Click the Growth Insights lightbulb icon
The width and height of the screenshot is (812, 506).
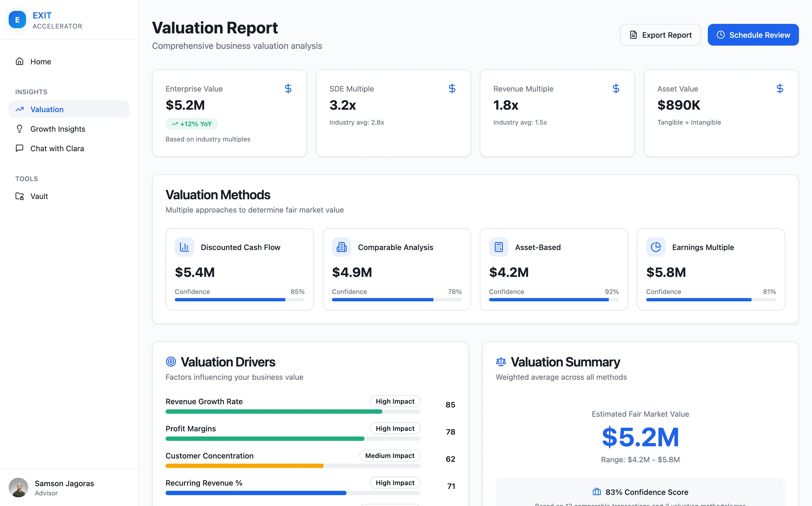pos(20,129)
